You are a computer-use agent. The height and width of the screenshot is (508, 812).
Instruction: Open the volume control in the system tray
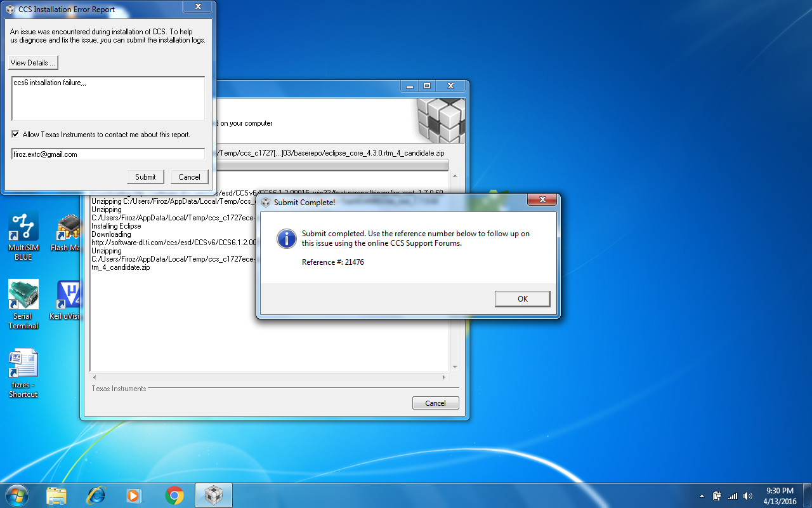[748, 496]
